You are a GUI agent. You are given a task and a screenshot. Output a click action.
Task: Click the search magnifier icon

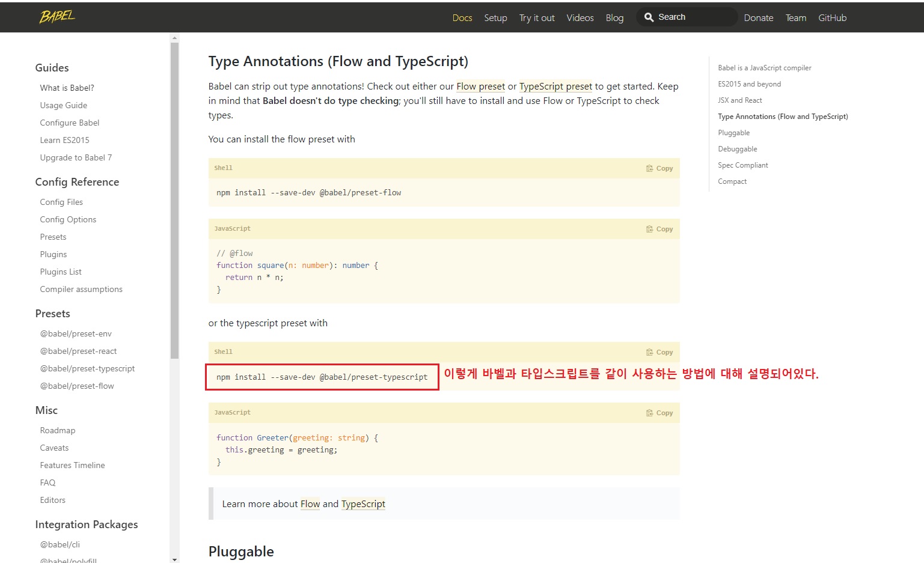click(649, 17)
